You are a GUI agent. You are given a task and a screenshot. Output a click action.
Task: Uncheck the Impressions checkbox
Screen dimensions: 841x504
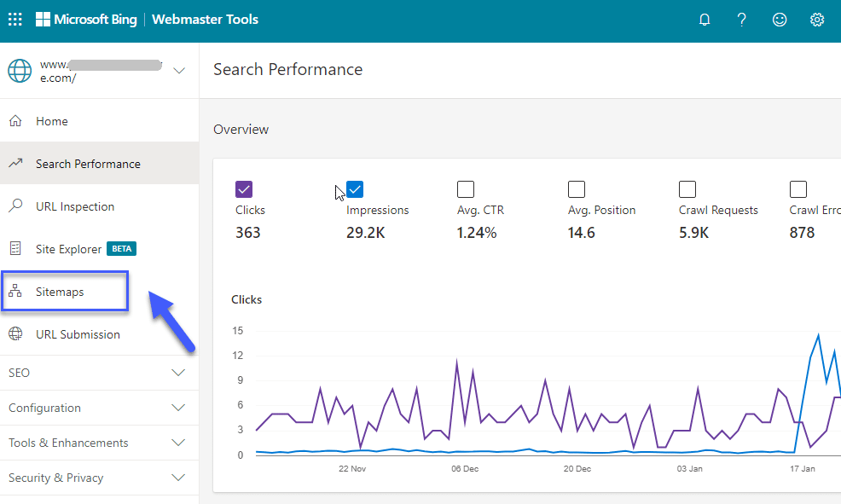point(355,189)
